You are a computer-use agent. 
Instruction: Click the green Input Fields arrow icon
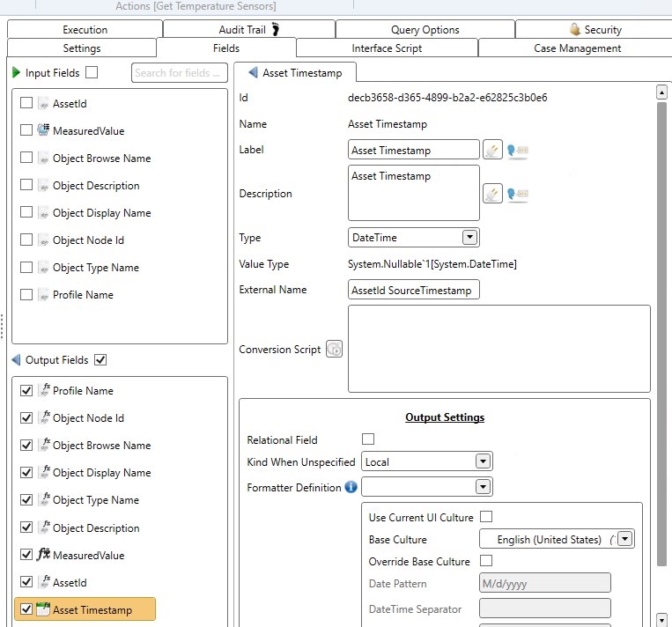click(x=16, y=72)
